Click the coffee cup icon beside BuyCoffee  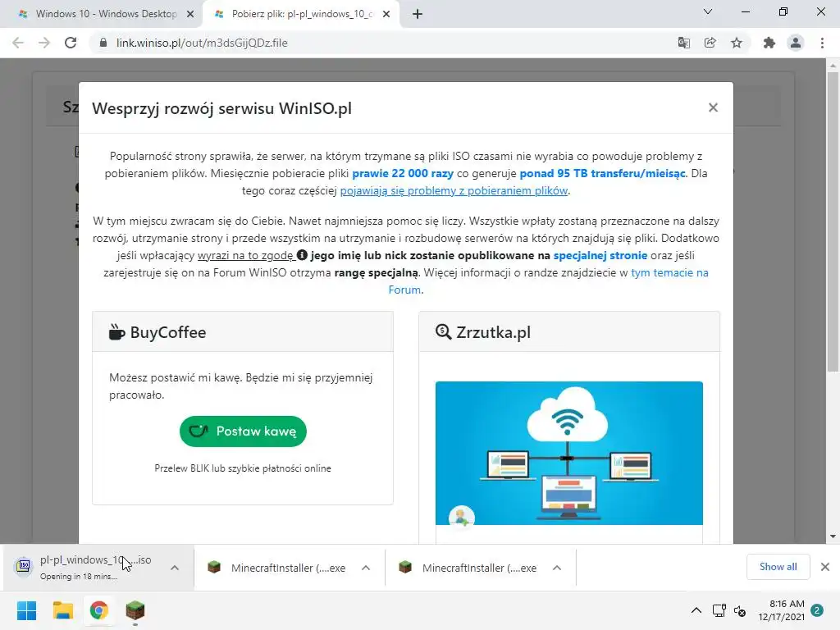tap(116, 332)
